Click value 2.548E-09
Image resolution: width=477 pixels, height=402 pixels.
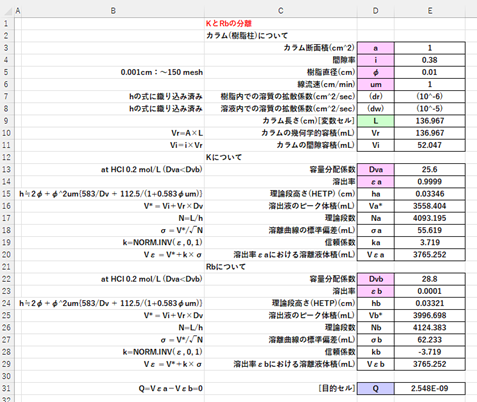tap(430, 388)
